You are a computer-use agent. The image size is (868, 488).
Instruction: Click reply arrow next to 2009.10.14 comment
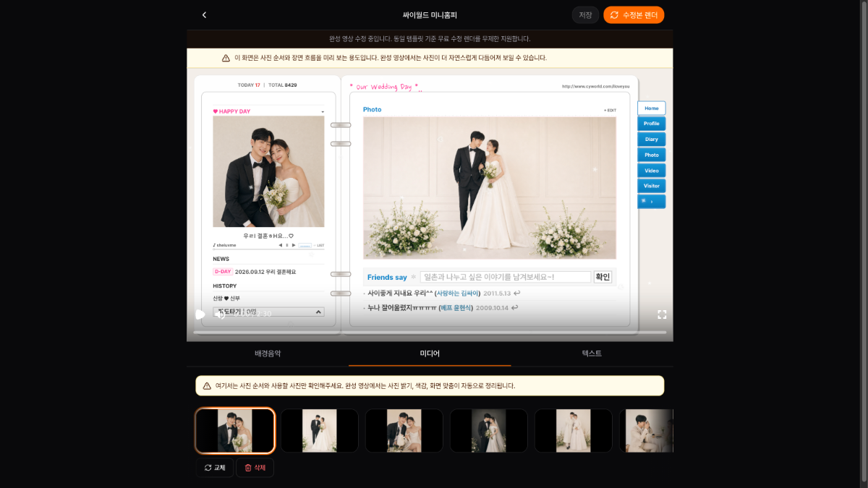(x=514, y=307)
